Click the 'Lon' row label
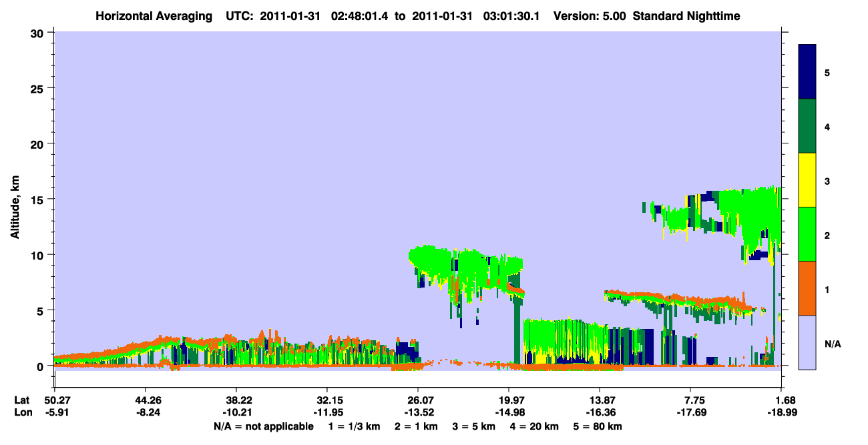 [22, 412]
